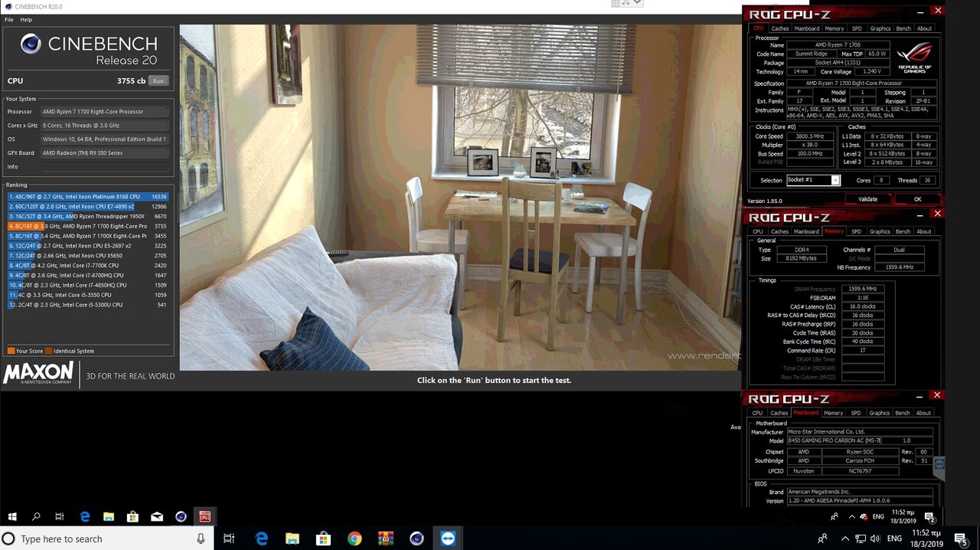Switch to Bench tab in top CPU-Z window
980x550 pixels.
tap(903, 28)
